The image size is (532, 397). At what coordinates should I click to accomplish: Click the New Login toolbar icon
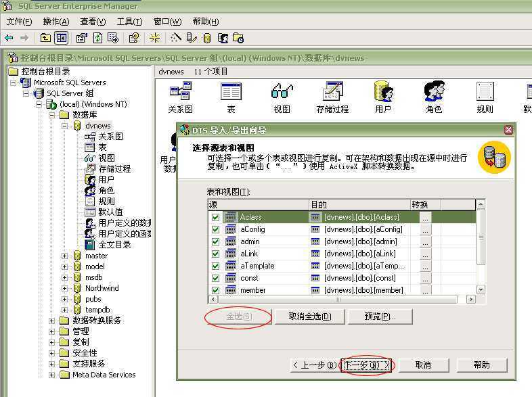tap(223, 38)
